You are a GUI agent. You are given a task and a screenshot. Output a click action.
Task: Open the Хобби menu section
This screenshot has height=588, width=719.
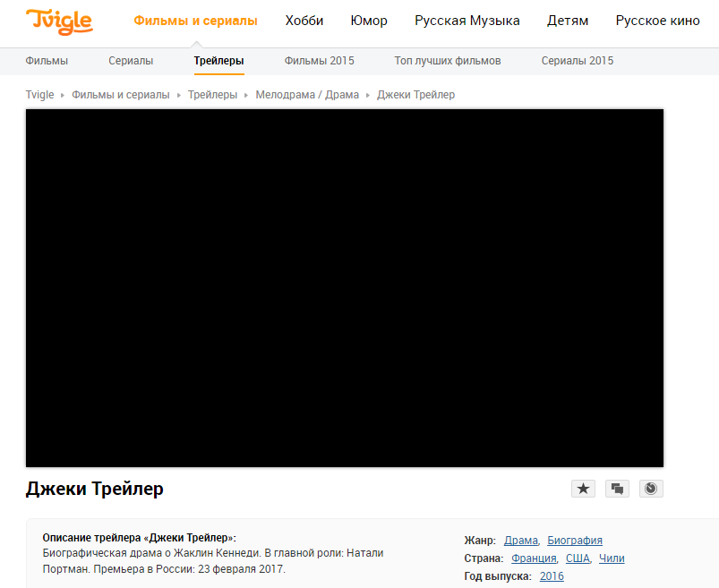click(304, 21)
